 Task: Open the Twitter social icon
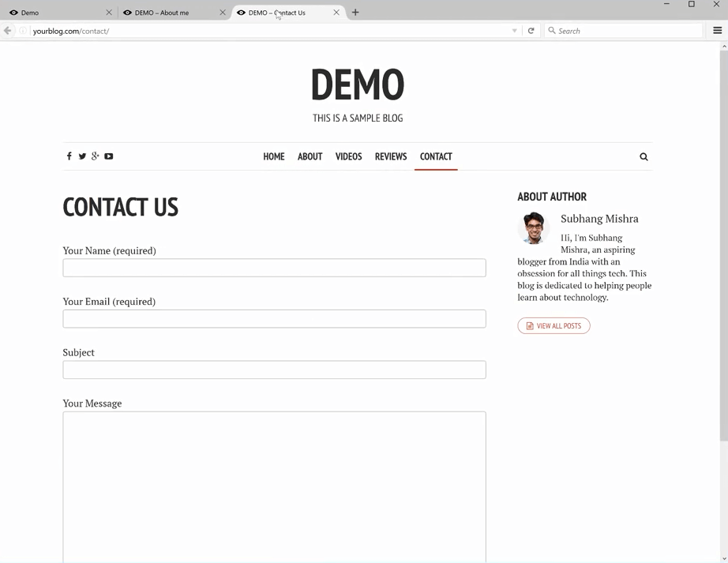point(82,156)
